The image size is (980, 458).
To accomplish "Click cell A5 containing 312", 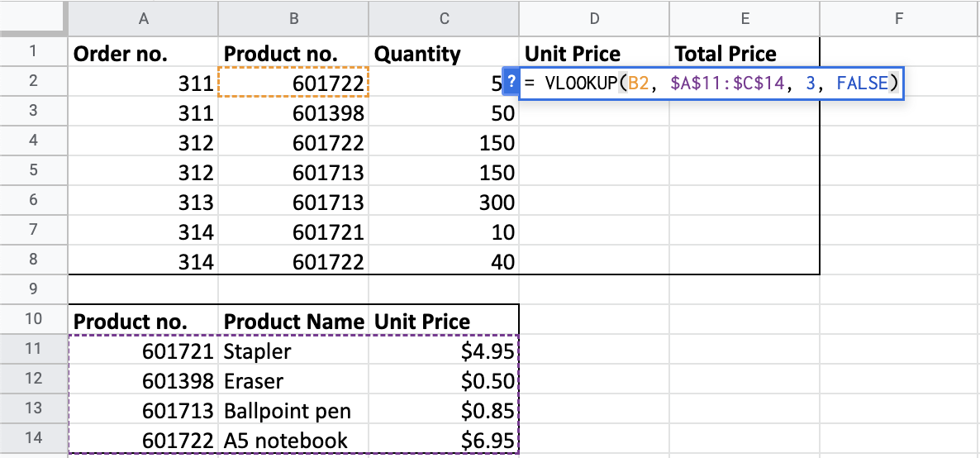I will click(x=143, y=171).
